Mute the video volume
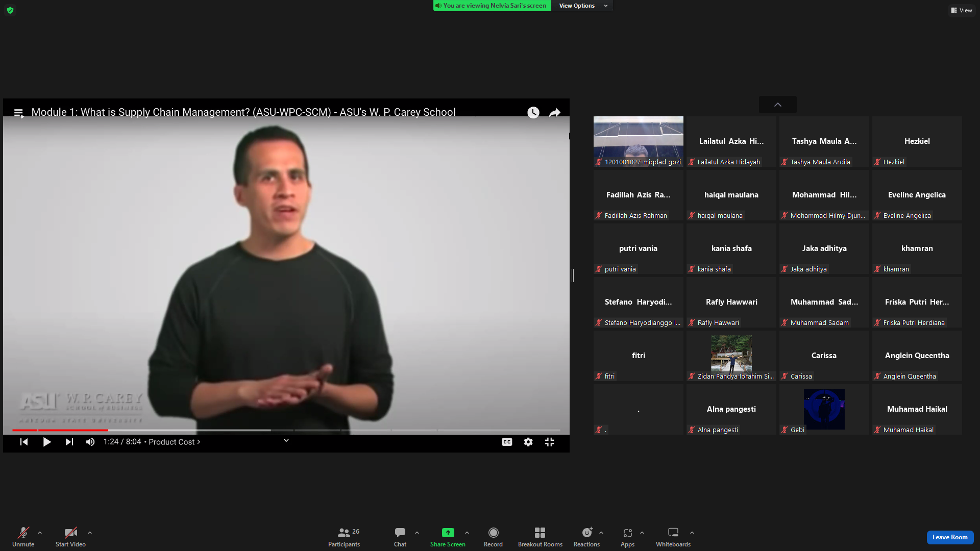The width and height of the screenshot is (980, 551). tap(90, 442)
